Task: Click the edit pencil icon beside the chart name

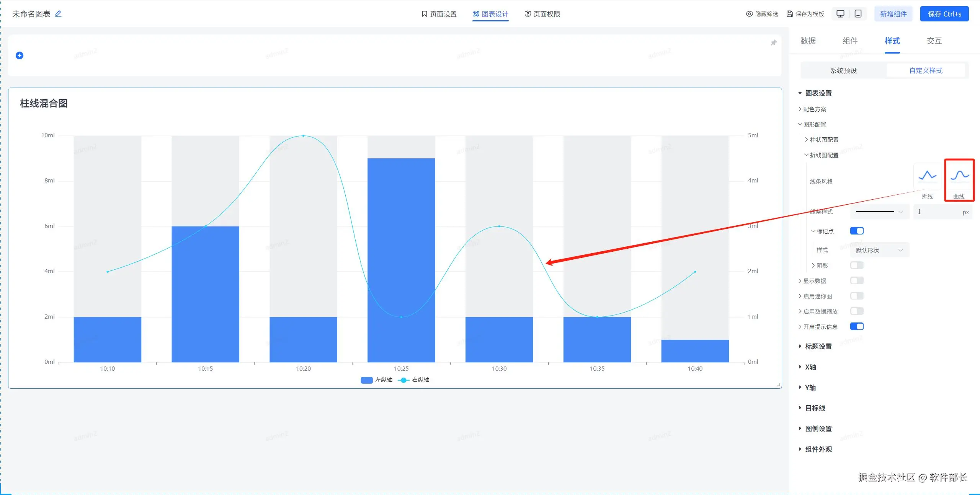Action: [58, 14]
